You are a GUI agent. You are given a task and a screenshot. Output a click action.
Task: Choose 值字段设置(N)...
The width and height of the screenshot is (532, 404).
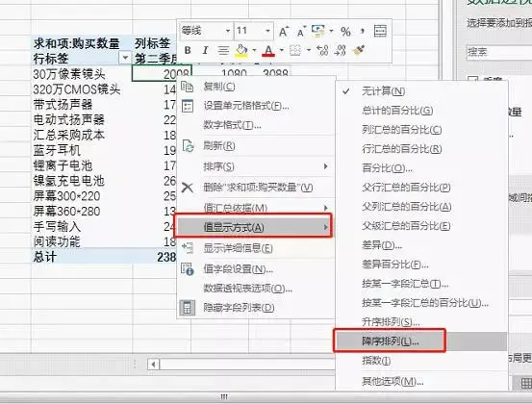tap(256, 269)
